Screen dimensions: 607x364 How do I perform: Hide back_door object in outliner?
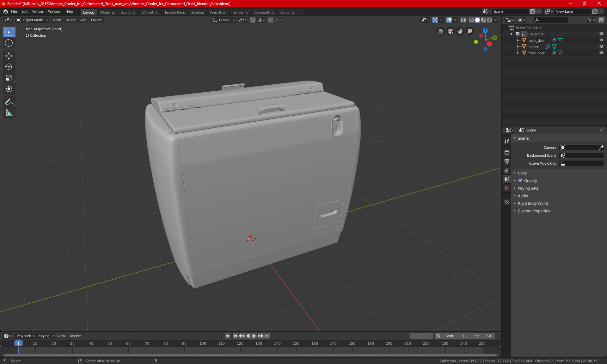tap(601, 40)
